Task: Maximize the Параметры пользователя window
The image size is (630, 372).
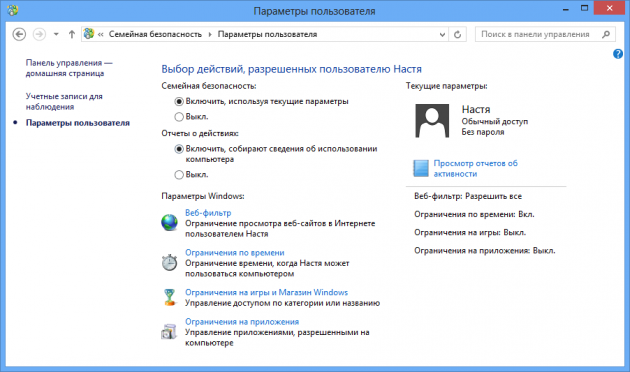Action: point(585,8)
